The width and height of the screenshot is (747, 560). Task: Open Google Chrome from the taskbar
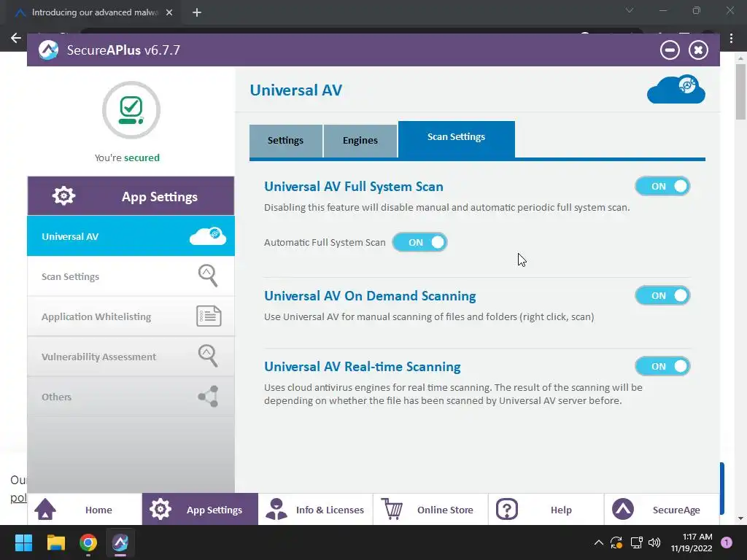point(88,542)
